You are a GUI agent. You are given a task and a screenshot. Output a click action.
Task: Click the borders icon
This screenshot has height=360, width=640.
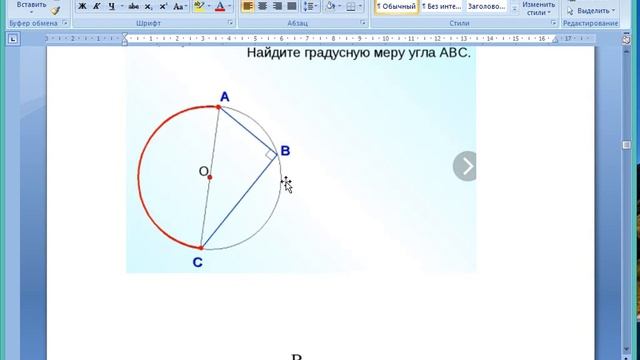(x=350, y=6)
